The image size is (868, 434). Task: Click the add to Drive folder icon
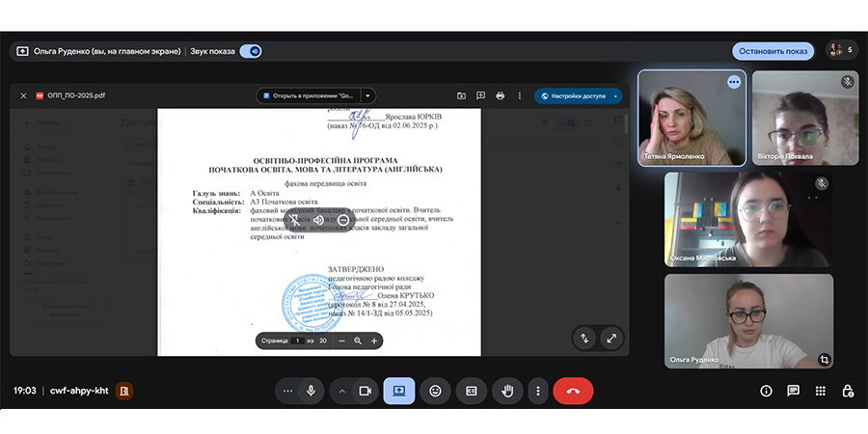(x=461, y=95)
